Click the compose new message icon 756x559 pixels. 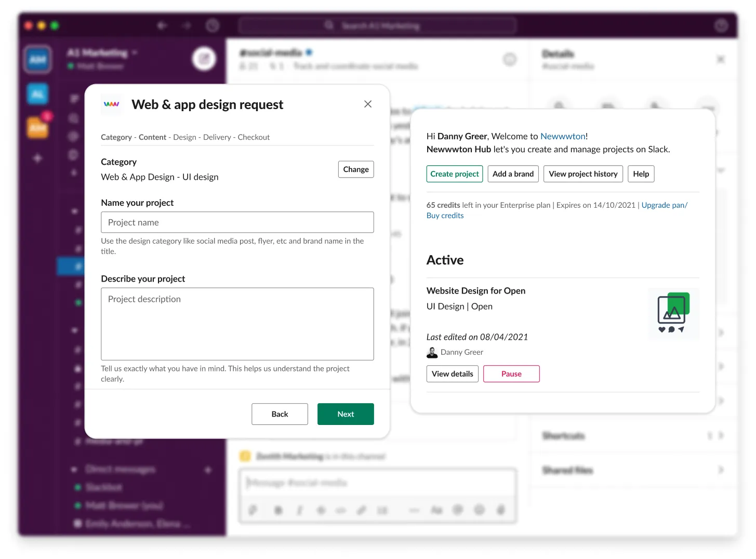pyautogui.click(x=204, y=59)
